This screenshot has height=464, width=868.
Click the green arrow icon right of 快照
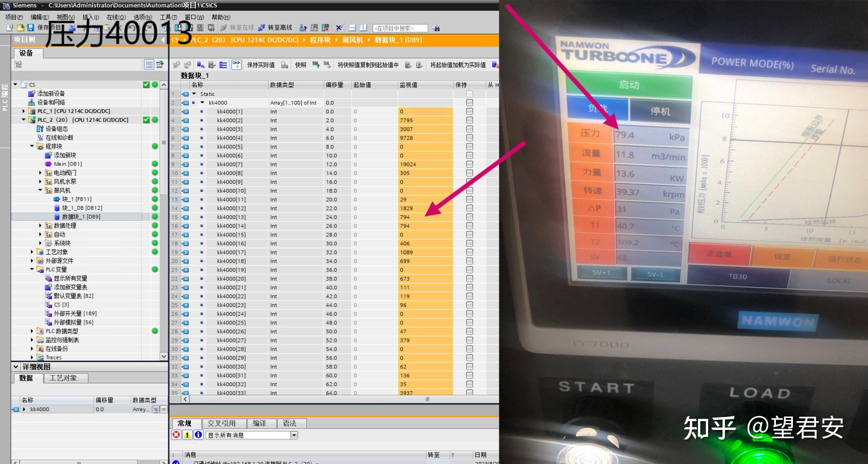[316, 65]
